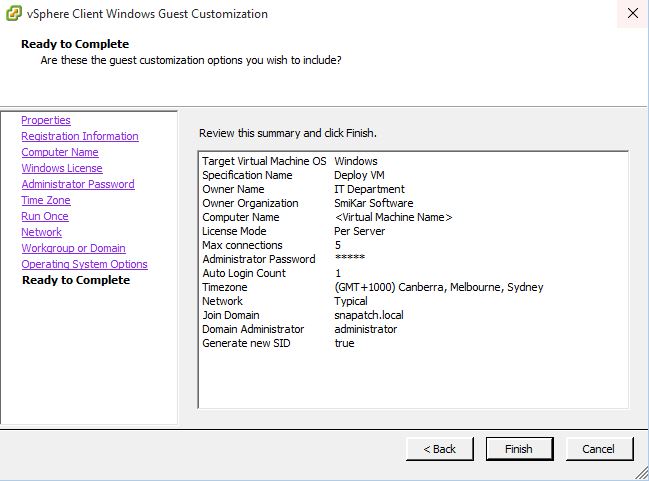Click the Timezone label in summary

(225, 287)
